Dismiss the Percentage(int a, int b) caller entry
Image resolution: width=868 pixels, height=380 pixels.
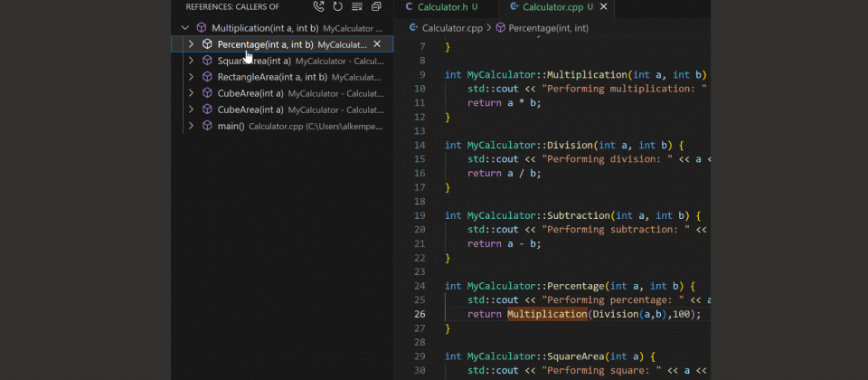377,44
